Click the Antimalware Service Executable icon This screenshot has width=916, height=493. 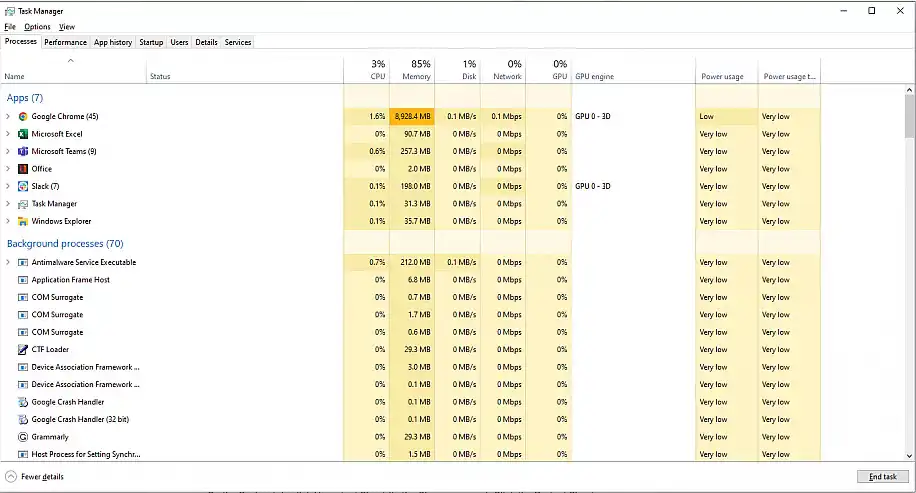click(x=23, y=262)
